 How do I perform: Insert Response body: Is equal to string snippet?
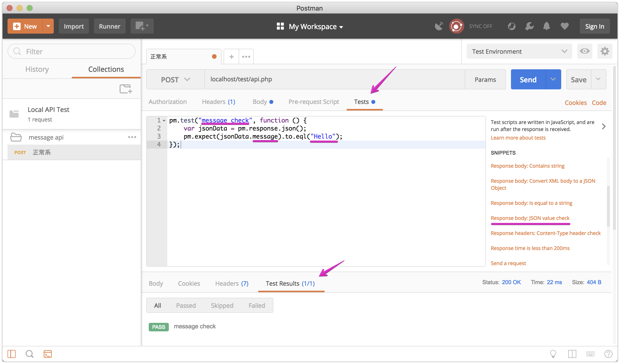tap(531, 203)
